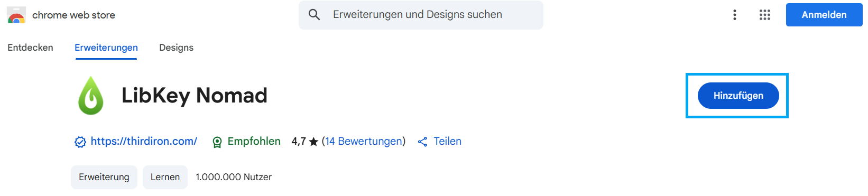Open the Google apps grid icon
Screen dimensions: 868x196
point(764,15)
